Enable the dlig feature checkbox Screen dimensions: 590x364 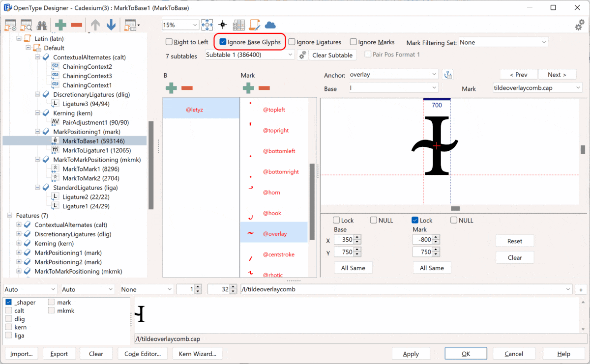(9, 319)
